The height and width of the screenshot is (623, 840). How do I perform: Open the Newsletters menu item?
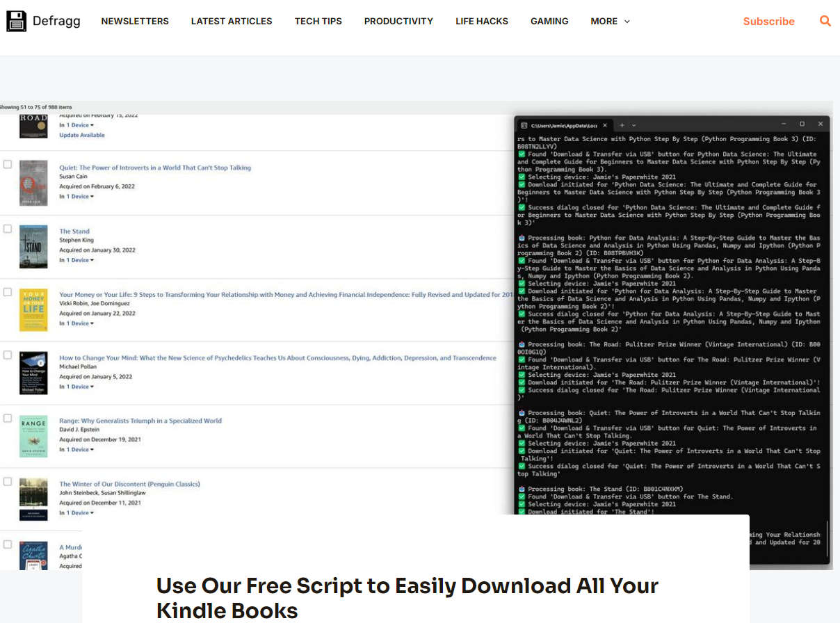[x=135, y=21]
